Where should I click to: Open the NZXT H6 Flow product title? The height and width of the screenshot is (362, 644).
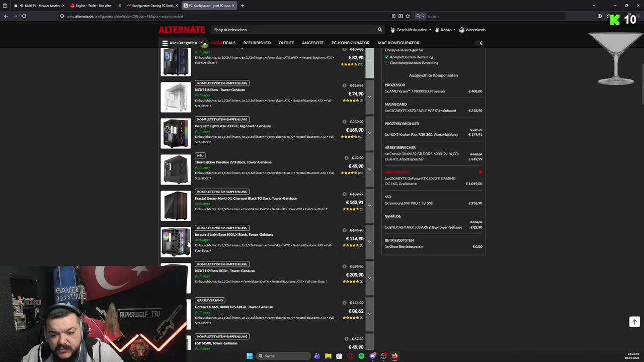(220, 89)
